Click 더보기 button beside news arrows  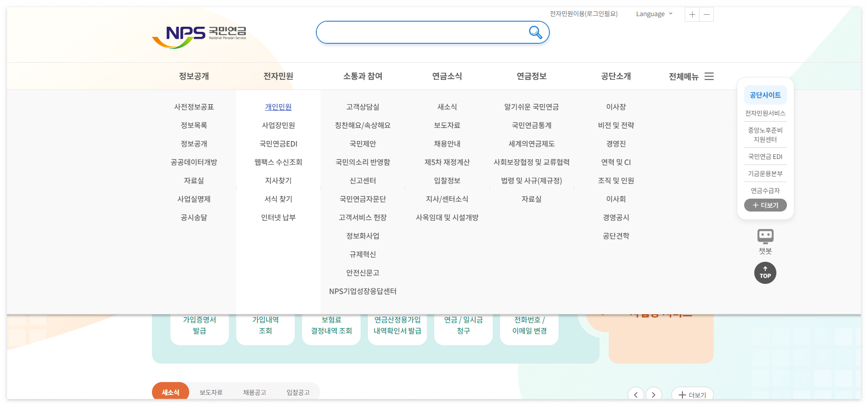coord(692,395)
